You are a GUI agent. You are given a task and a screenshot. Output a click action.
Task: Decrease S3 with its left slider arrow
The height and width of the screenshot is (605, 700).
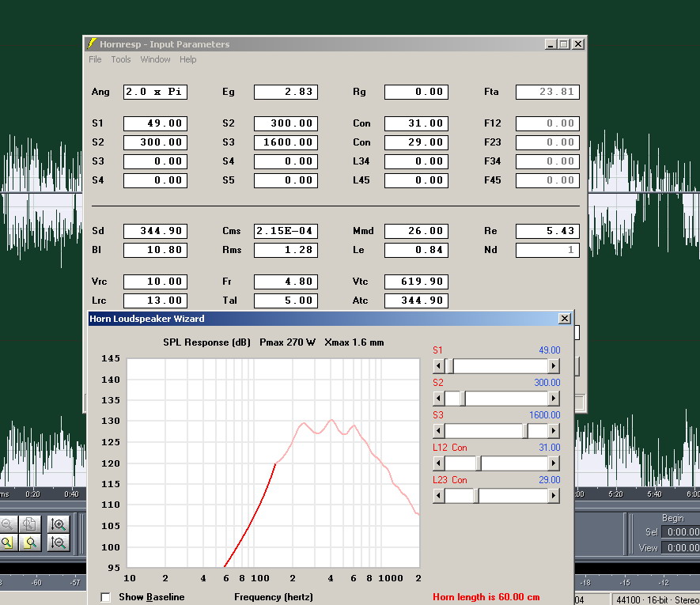tap(438, 431)
